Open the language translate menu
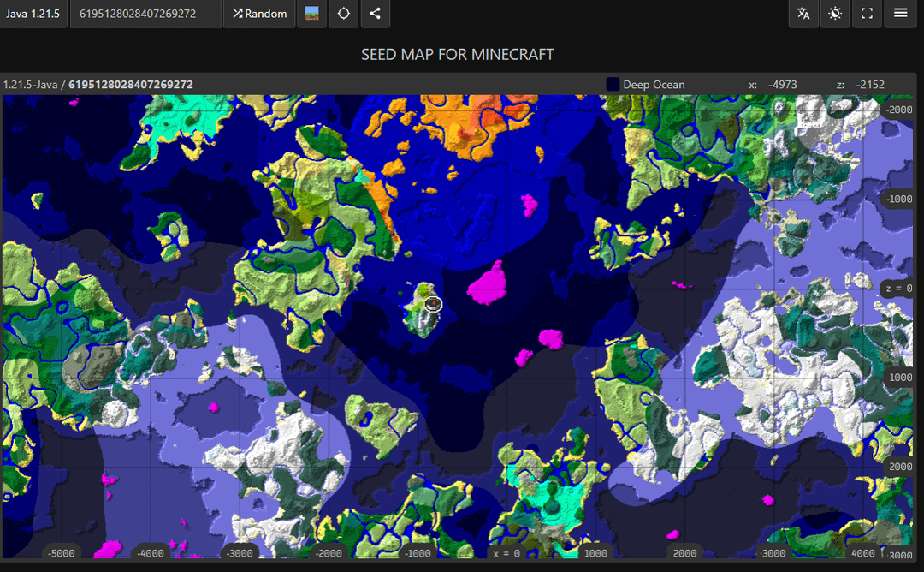Viewport: 924px width, 572px height. (803, 14)
